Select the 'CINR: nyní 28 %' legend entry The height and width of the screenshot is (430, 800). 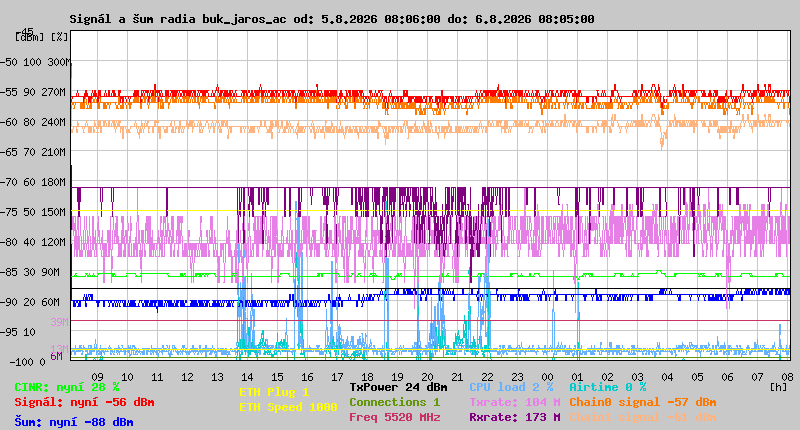[x=67, y=387]
